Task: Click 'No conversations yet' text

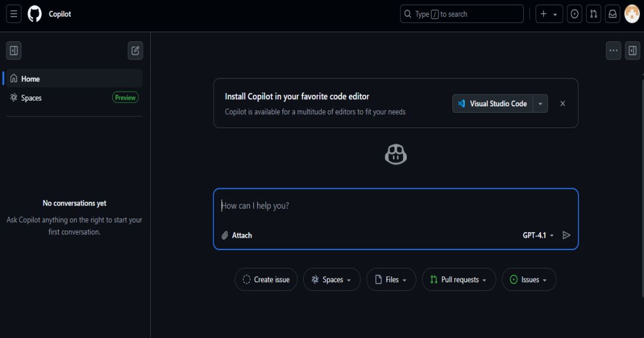Action: pyautogui.click(x=75, y=203)
